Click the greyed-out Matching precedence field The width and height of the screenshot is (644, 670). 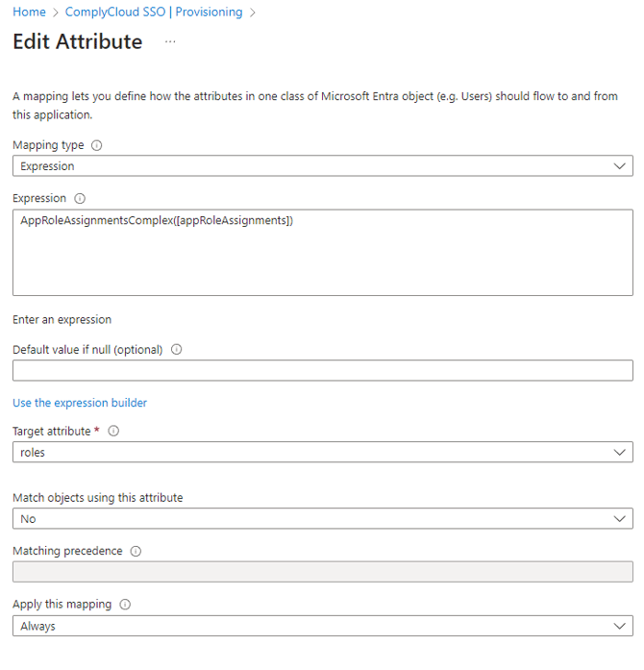point(322,572)
